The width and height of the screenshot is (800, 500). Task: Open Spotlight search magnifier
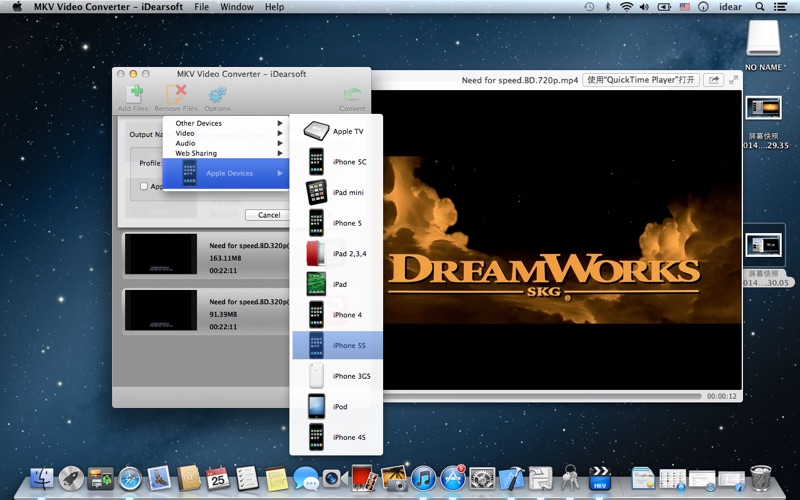pos(760,7)
